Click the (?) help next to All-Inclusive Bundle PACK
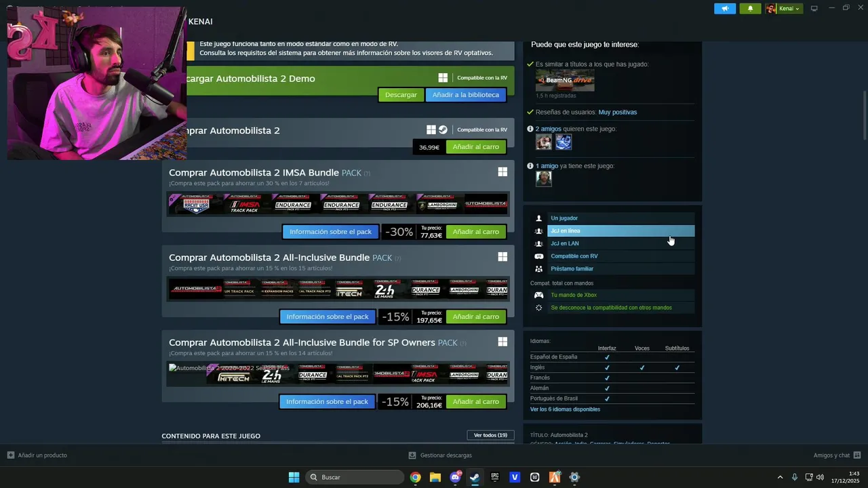This screenshot has width=868, height=488. (398, 258)
